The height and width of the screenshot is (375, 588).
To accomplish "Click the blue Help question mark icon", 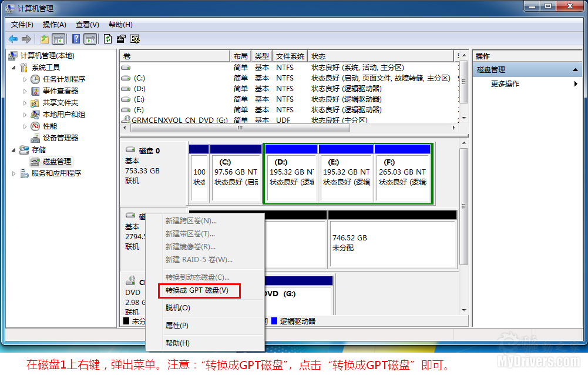I will tap(76, 39).
